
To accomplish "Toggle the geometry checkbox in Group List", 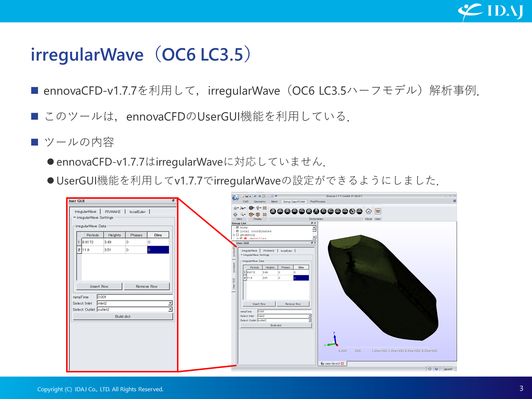I will [237, 235].
